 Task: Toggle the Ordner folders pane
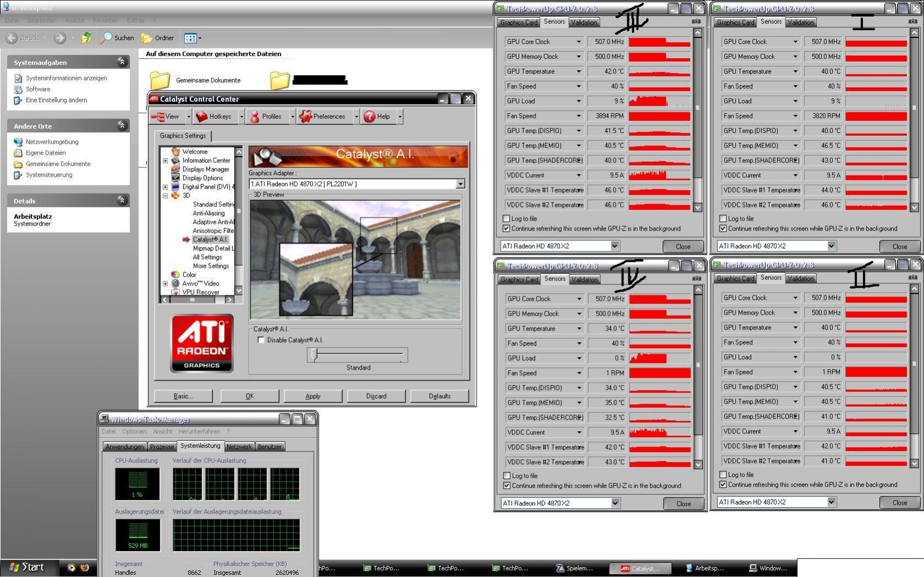point(158,38)
